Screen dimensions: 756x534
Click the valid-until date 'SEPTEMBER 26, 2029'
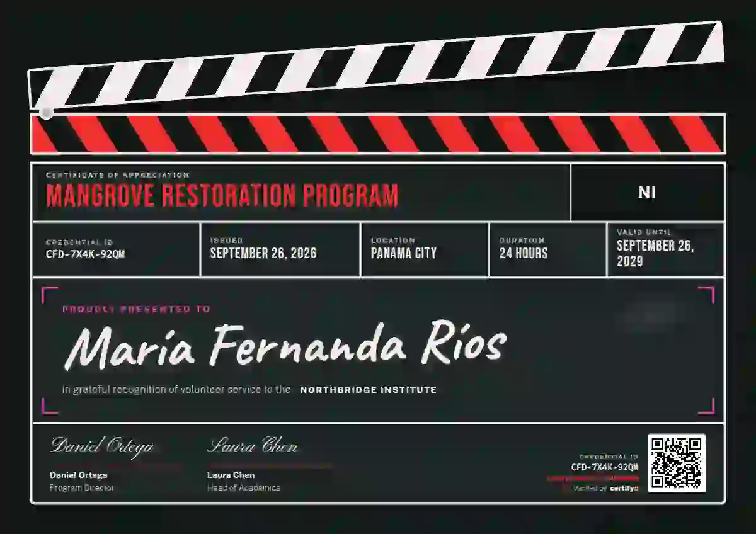655,254
